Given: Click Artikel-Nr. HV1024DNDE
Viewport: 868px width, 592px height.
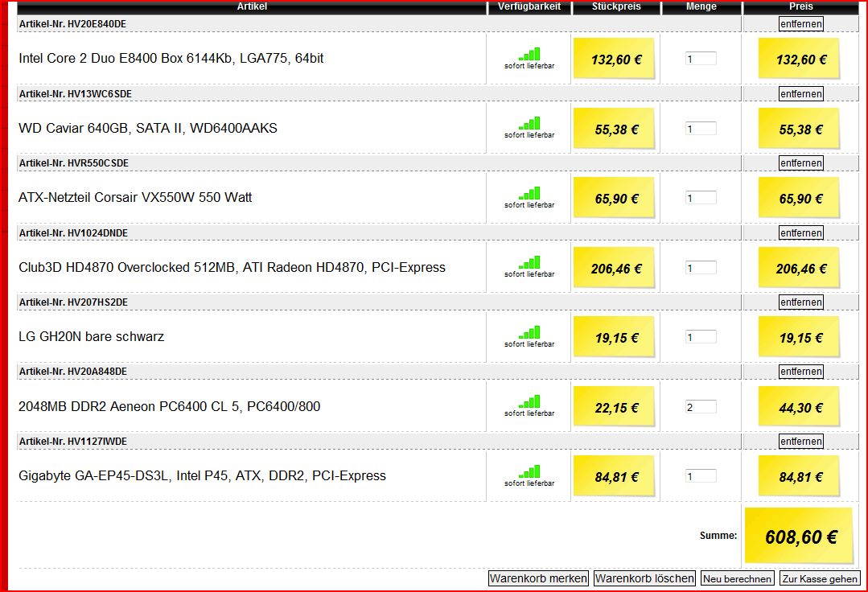Looking at the screenshot, I should click(x=73, y=233).
